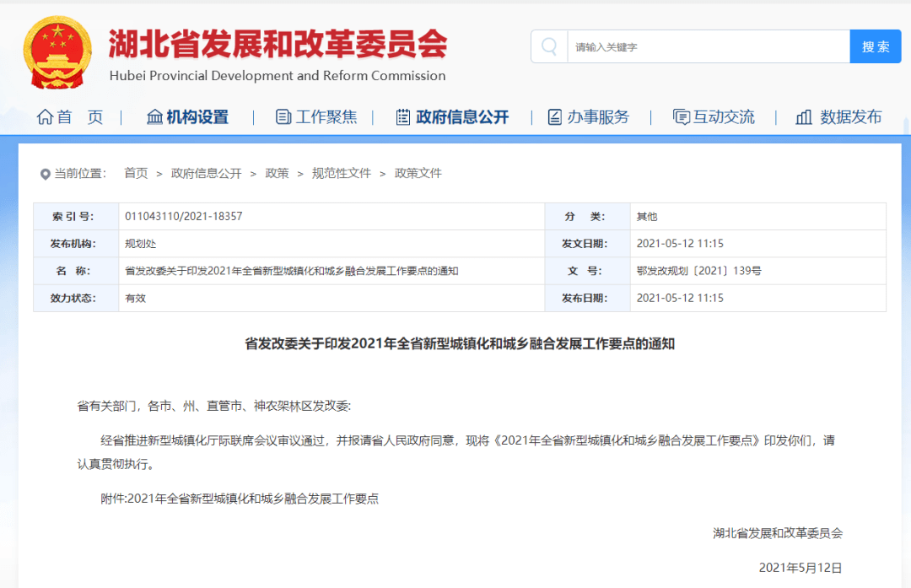Focus the keyword search input field
Viewport: 911px width, 588px height.
tap(709, 46)
